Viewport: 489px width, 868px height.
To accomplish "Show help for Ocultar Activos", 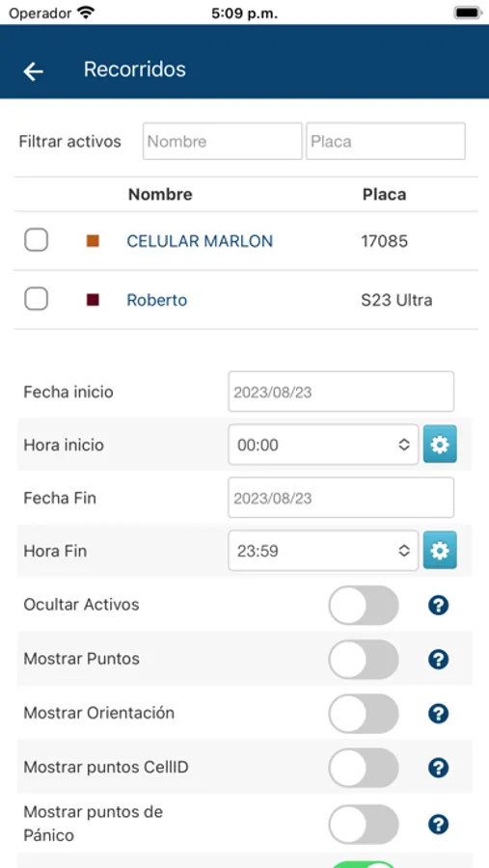I will (438, 605).
